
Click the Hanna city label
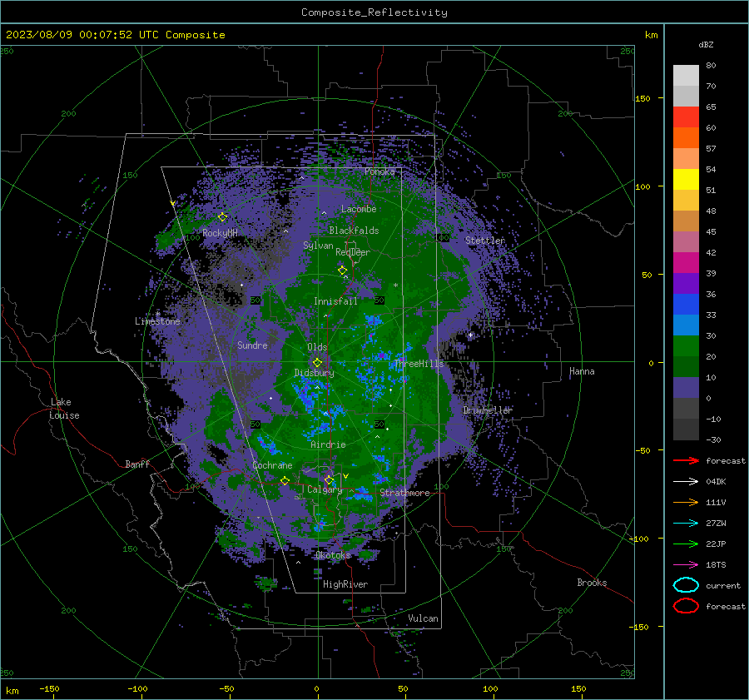[582, 371]
